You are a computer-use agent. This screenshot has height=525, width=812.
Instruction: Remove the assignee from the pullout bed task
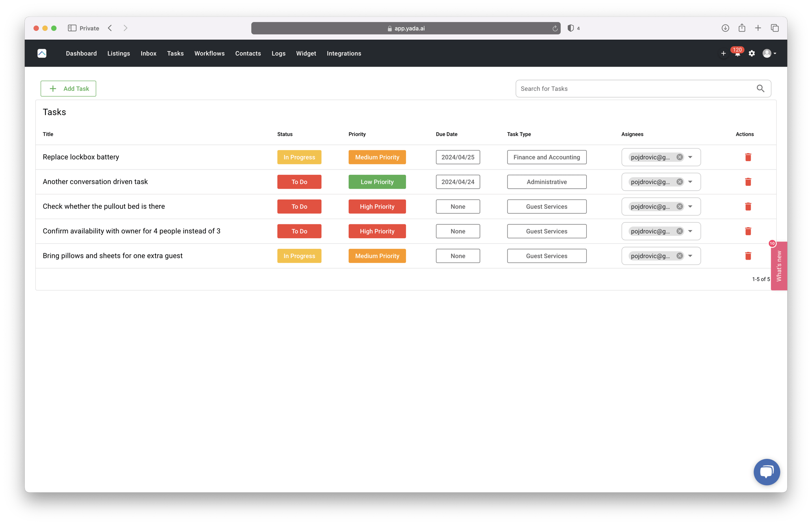pos(679,207)
